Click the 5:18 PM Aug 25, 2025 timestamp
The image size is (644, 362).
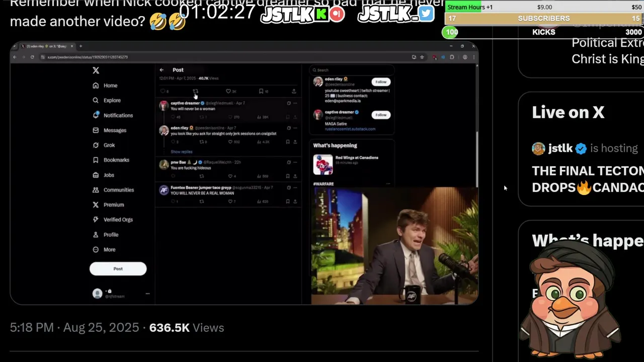(74, 328)
